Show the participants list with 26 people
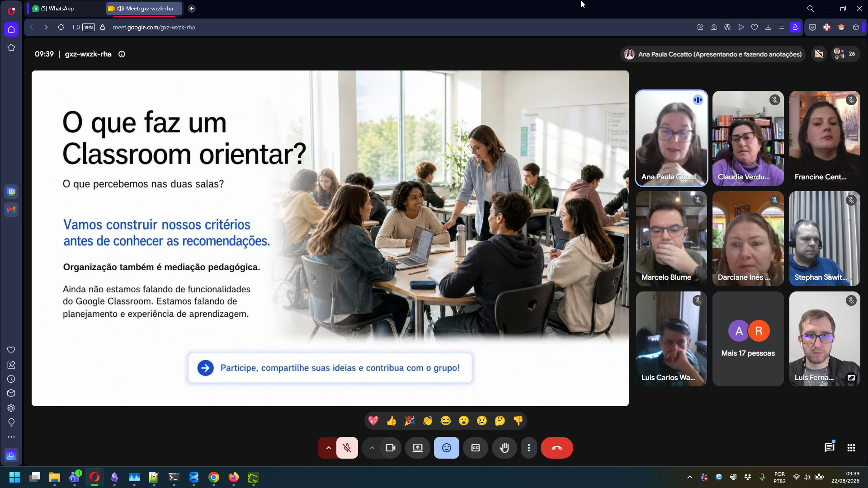868x488 pixels. (x=845, y=54)
